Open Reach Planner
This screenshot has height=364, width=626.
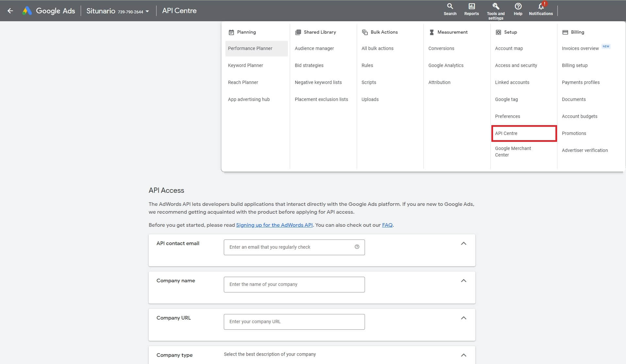click(243, 82)
